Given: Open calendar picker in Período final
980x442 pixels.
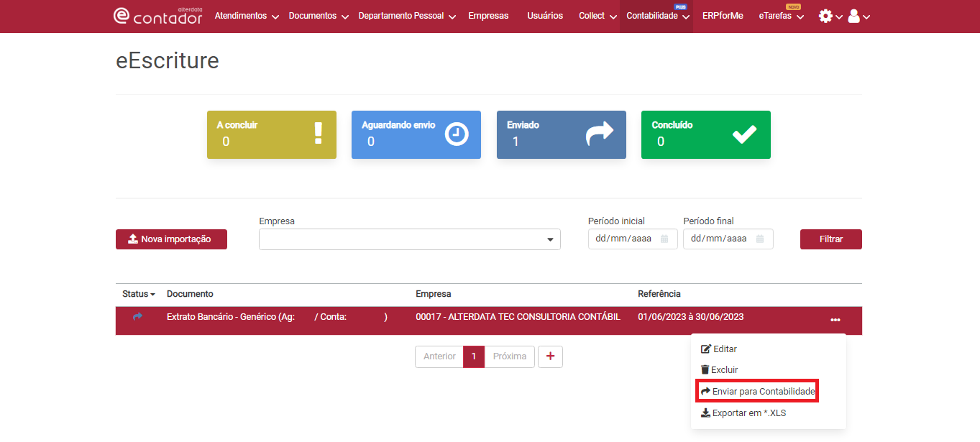Looking at the screenshot, I should 760,239.
